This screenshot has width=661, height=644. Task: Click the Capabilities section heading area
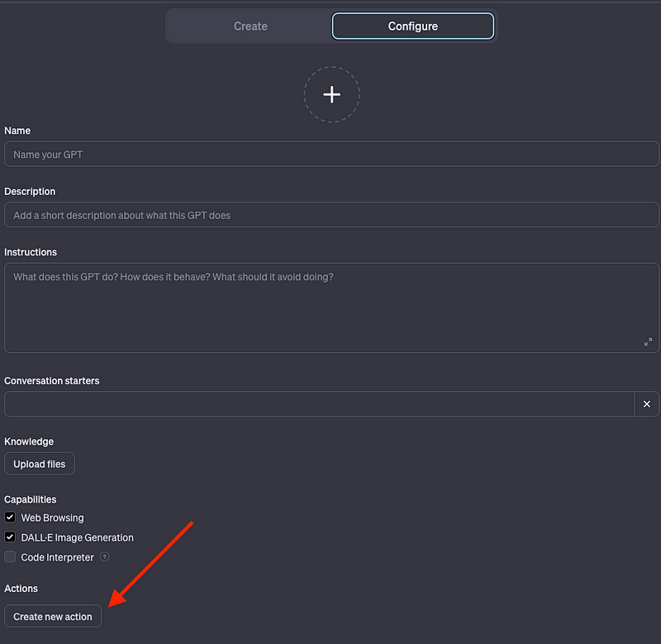pos(31,499)
